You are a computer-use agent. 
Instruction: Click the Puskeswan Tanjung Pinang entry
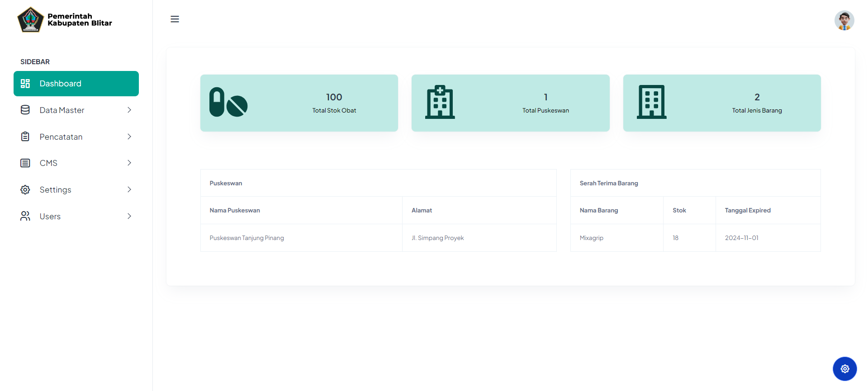[247, 238]
